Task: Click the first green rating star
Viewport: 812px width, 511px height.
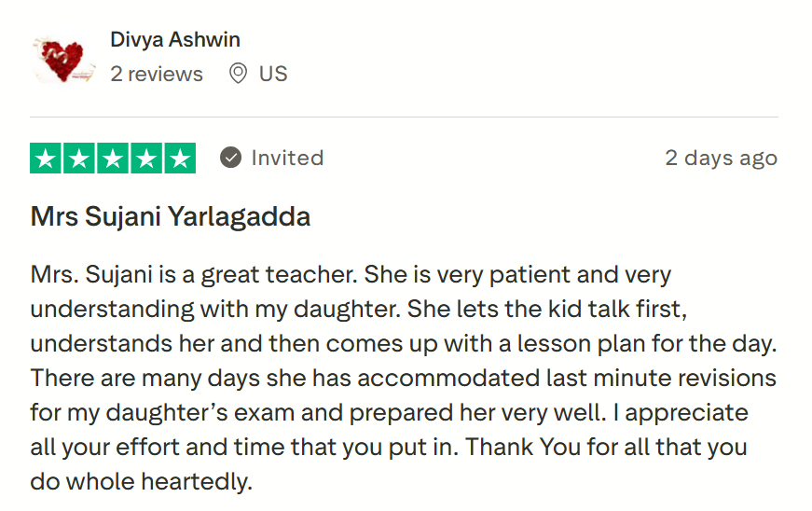Action: pos(47,159)
